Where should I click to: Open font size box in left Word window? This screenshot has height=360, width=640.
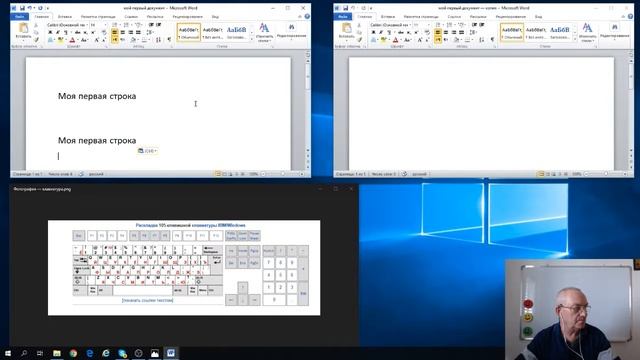98,25
